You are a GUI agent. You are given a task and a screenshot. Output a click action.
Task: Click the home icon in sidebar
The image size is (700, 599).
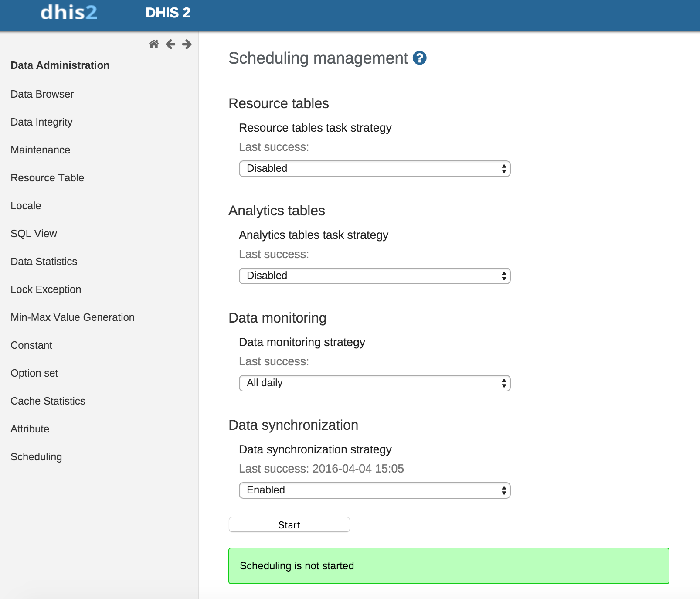pyautogui.click(x=153, y=44)
